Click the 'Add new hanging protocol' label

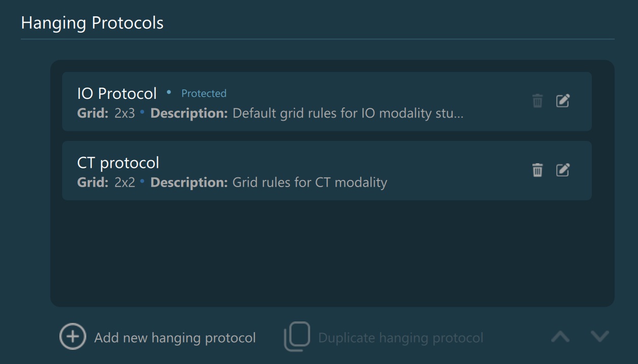coord(175,338)
